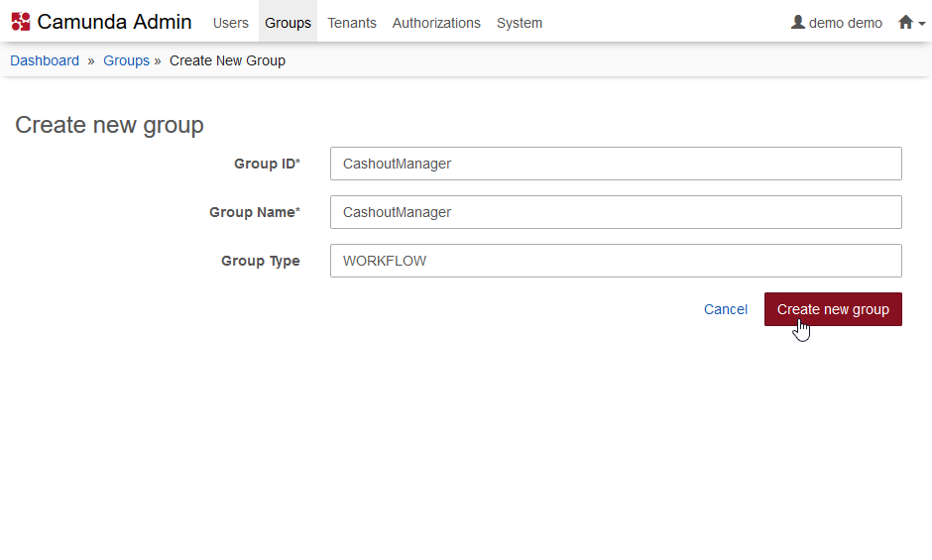Select the Groups navigation tab
The height and width of the screenshot is (560, 932).
pos(288,23)
